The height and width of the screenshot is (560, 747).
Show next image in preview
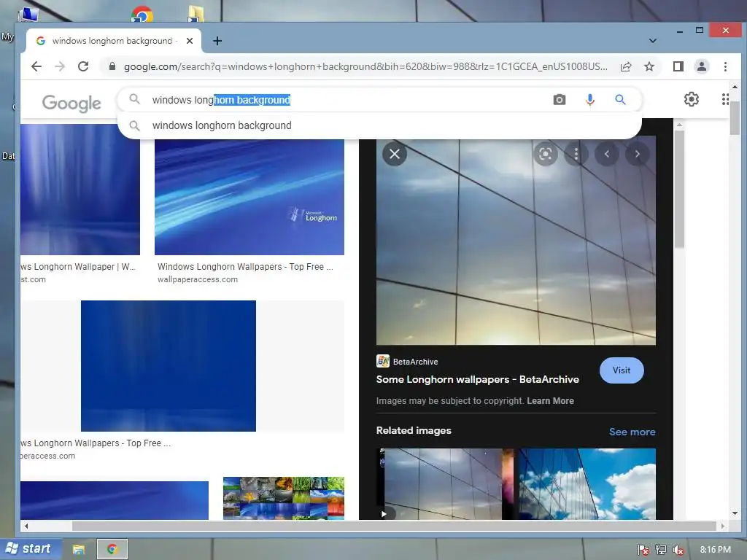click(x=638, y=154)
